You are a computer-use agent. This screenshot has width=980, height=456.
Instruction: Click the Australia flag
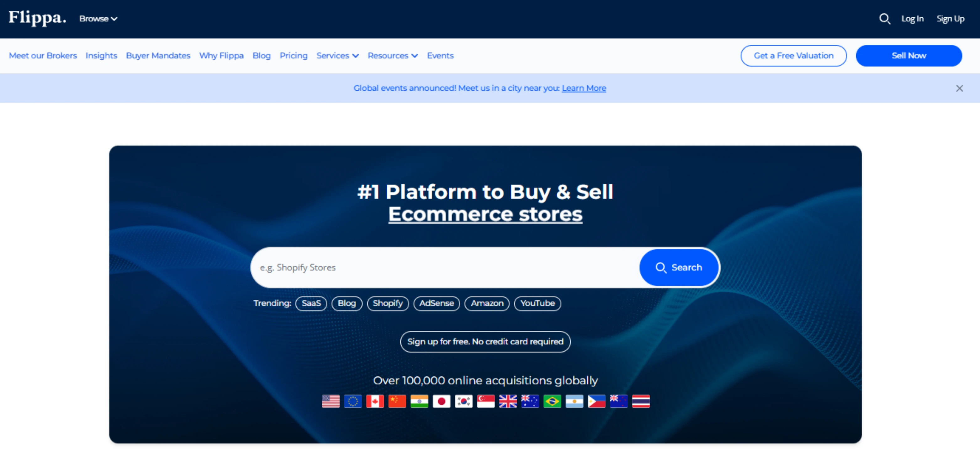coord(530,401)
